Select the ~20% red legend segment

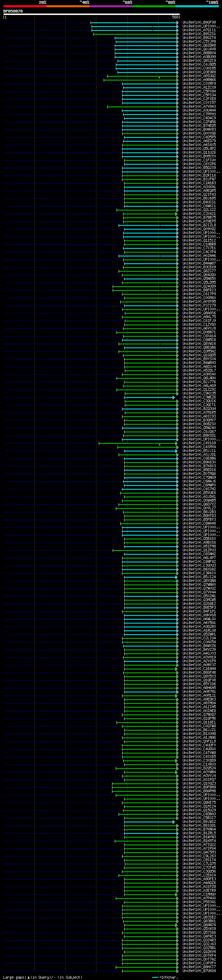25,6
